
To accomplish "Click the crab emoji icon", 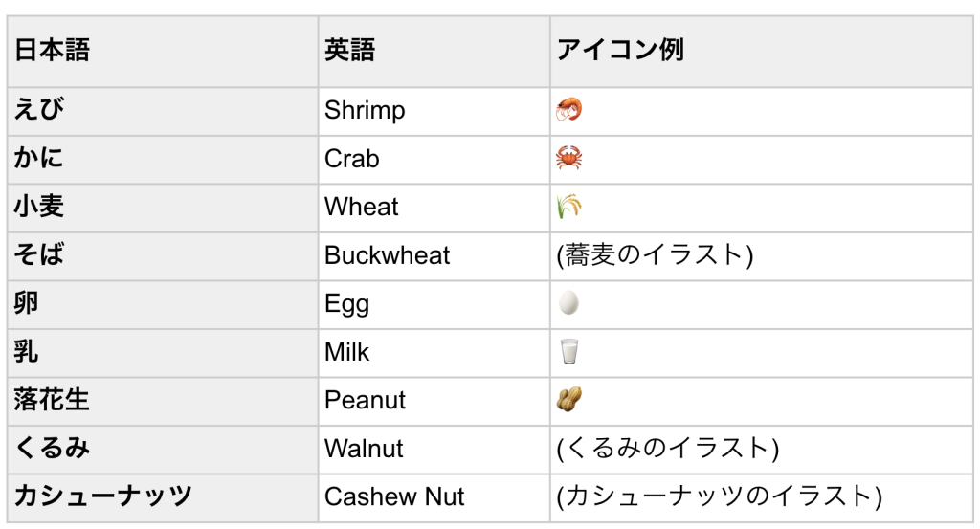I will pyautogui.click(x=569, y=159).
